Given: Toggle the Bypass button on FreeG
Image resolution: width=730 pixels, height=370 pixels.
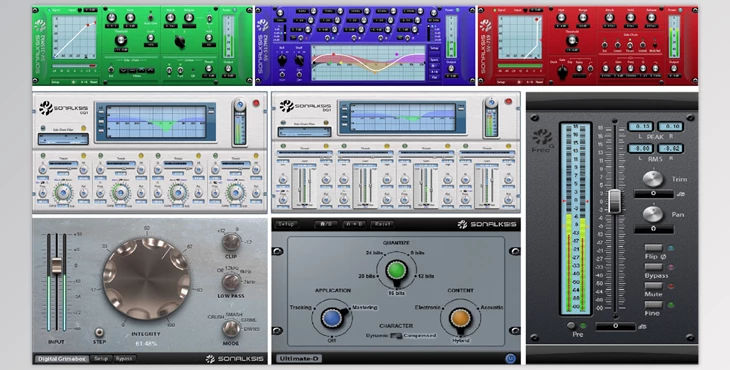Looking at the screenshot, I should [x=653, y=268].
